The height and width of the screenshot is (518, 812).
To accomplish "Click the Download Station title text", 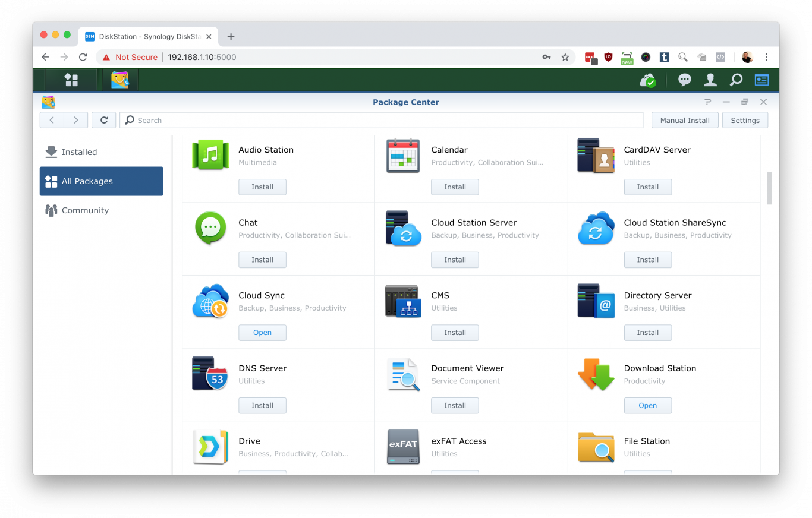I will click(x=660, y=368).
